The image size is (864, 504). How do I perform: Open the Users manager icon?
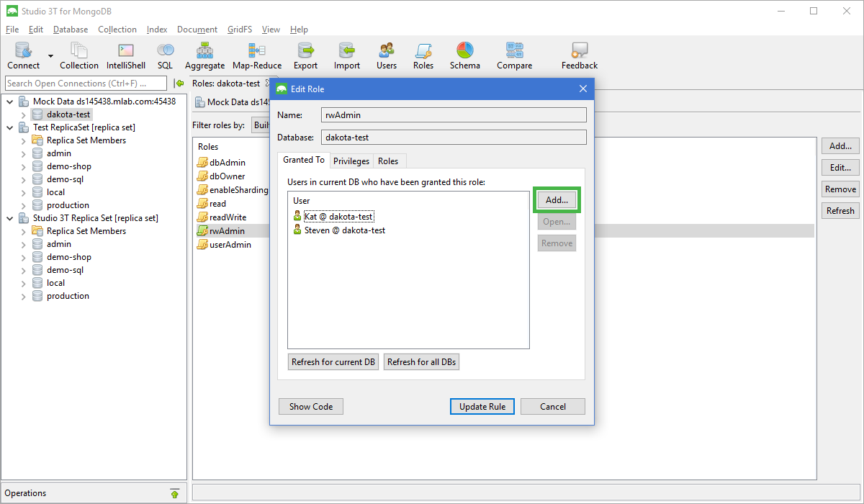(x=386, y=50)
